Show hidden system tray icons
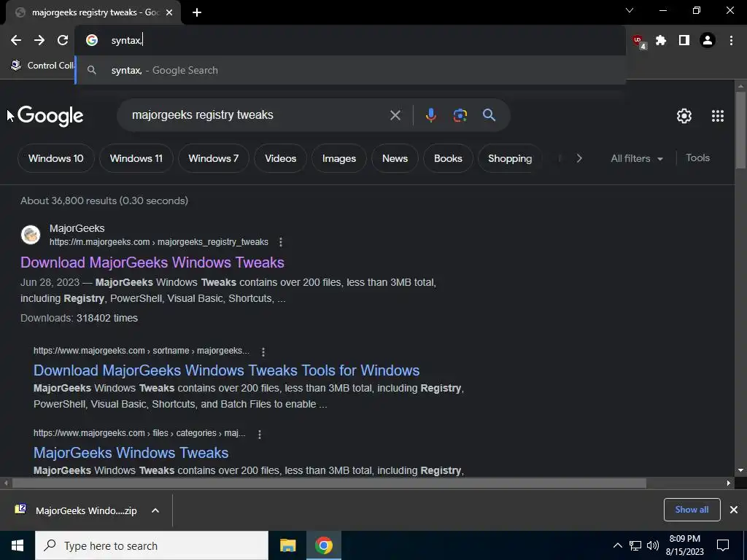Screen dimensions: 747x560 tap(617, 545)
